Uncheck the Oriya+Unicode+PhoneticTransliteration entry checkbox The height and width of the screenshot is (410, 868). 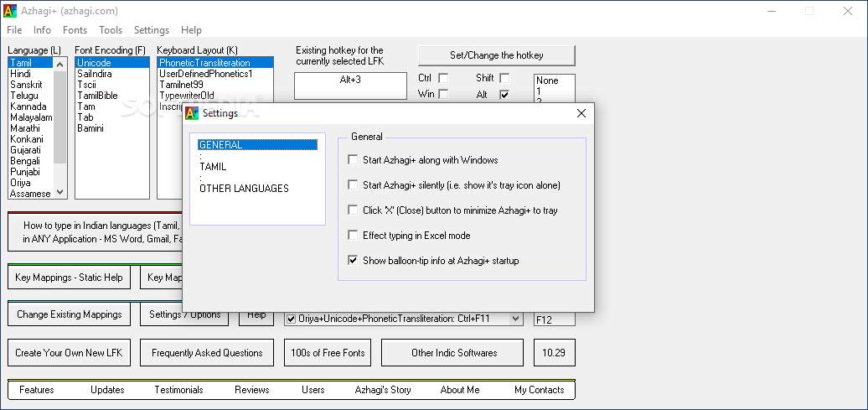(292, 319)
